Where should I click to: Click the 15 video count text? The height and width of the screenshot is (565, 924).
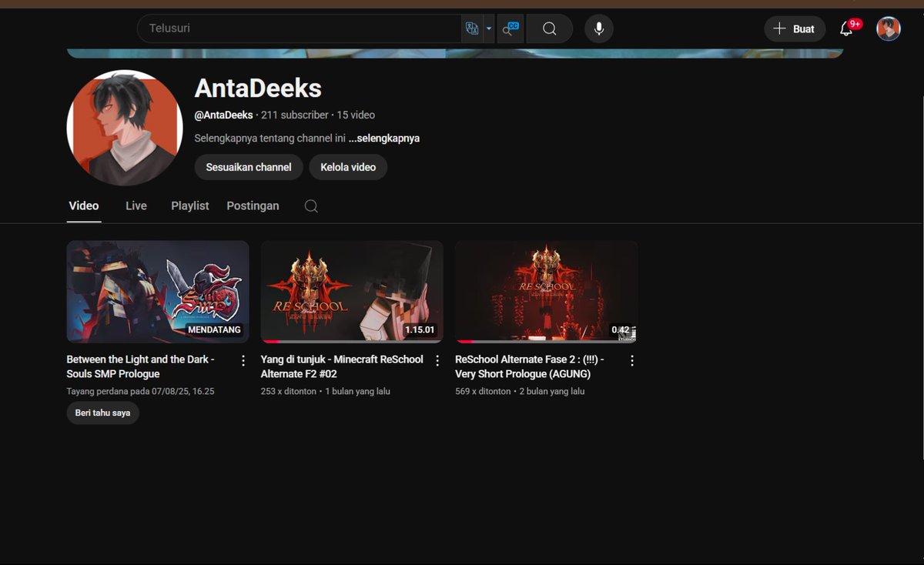pos(356,115)
